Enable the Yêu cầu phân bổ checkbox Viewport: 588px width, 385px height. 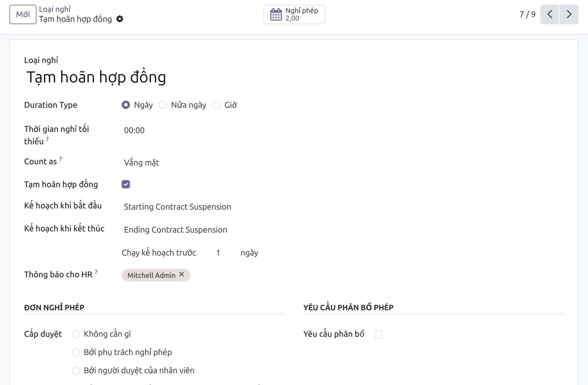click(x=378, y=334)
